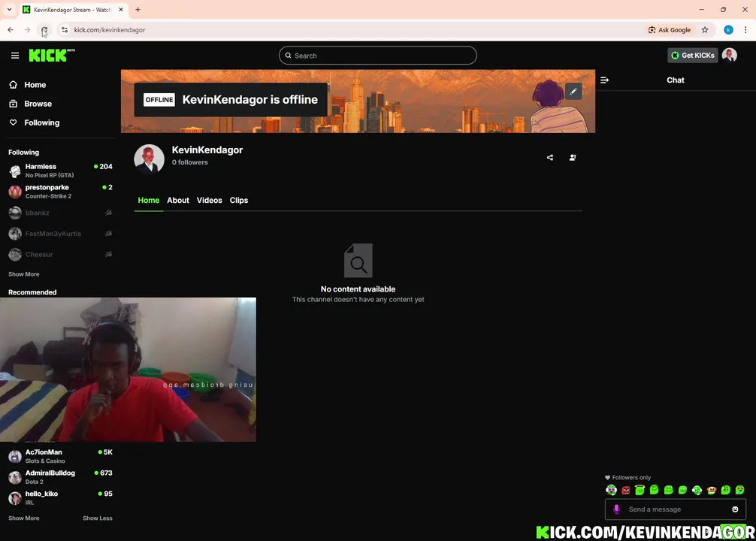Open the hamburger sidebar menu

tap(15, 56)
